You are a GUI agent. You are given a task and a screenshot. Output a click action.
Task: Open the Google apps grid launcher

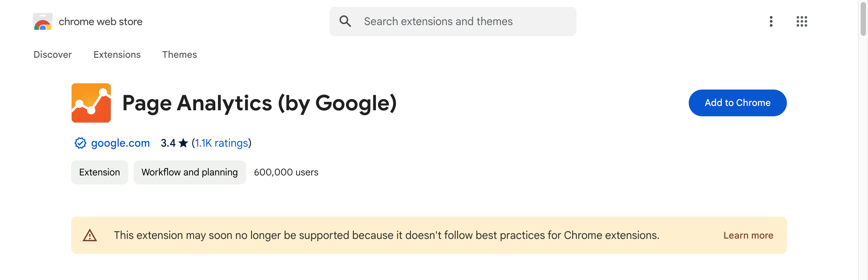(x=802, y=21)
